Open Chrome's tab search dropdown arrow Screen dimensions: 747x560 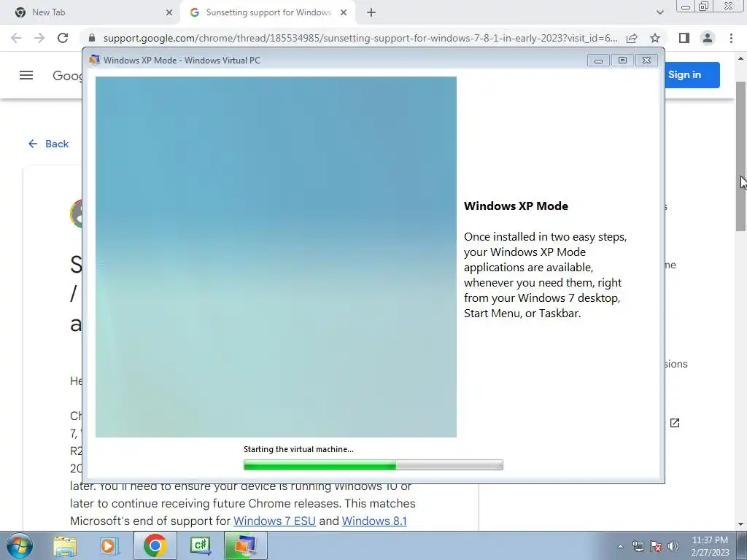tap(659, 12)
